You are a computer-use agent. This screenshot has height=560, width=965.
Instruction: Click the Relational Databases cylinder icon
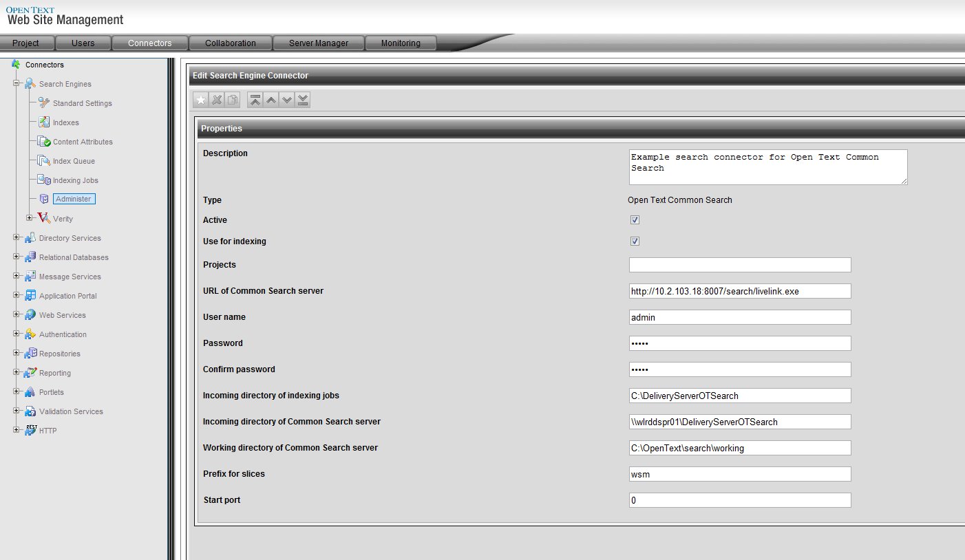pyautogui.click(x=30, y=257)
